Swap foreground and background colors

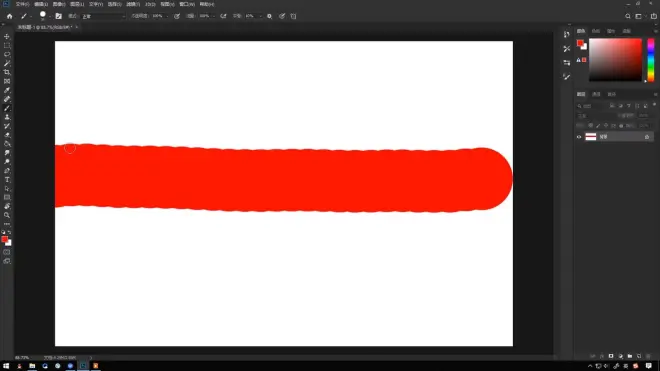pos(10,232)
